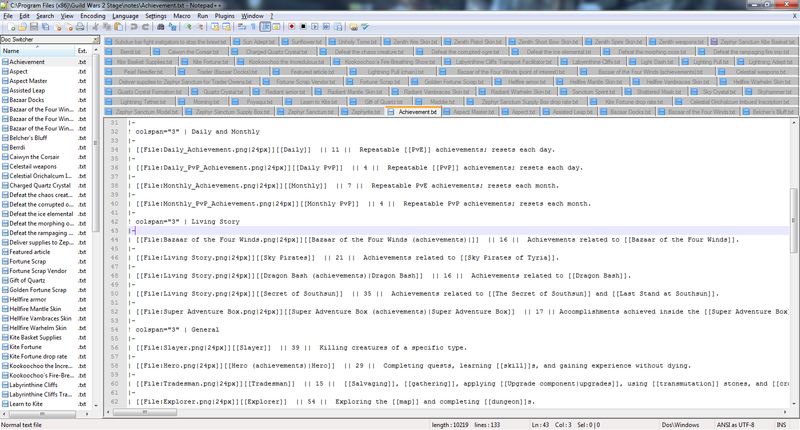Click the ABC spell check icon
The image size is (800, 430).
[365, 27]
